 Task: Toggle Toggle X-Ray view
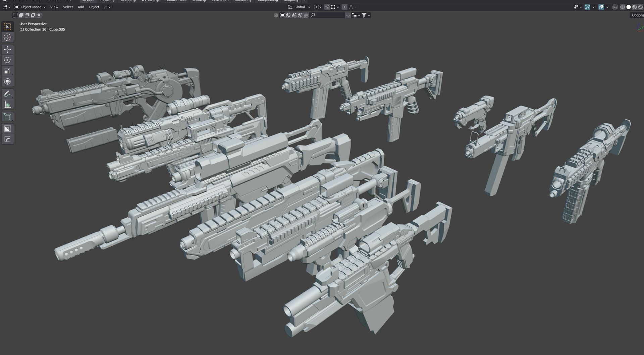[x=615, y=7]
